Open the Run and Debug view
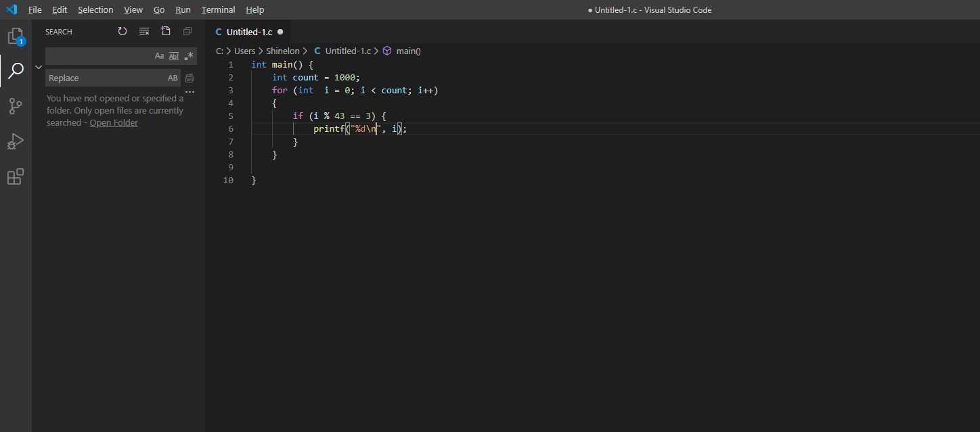 (16, 141)
